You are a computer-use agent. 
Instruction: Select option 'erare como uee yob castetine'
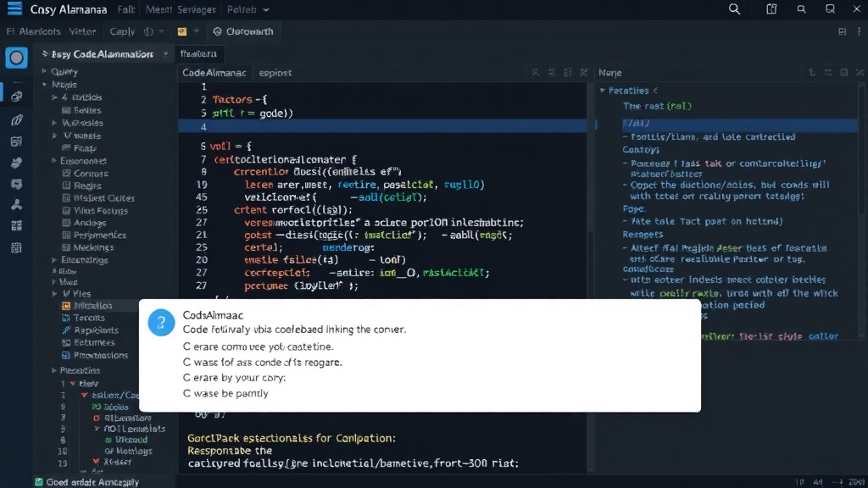[x=259, y=347]
